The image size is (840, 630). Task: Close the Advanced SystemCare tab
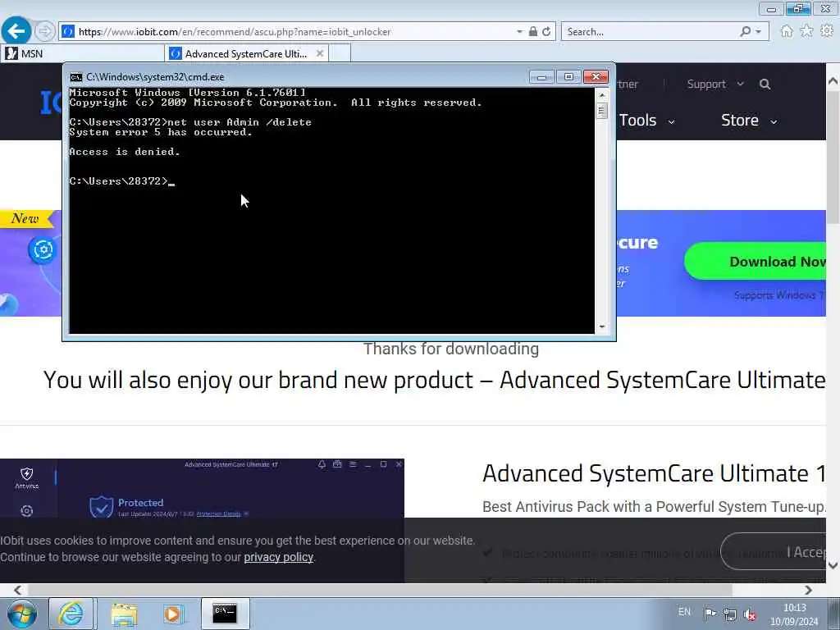320,53
